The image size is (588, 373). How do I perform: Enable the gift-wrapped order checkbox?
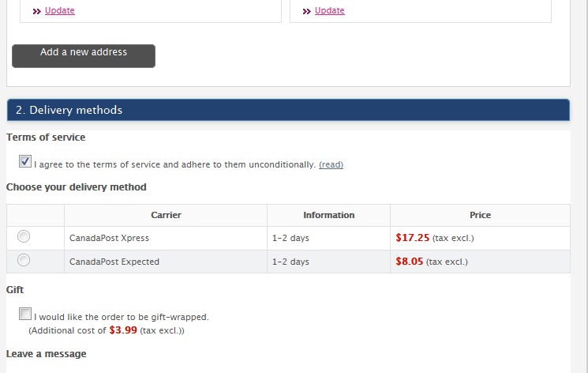click(25, 314)
